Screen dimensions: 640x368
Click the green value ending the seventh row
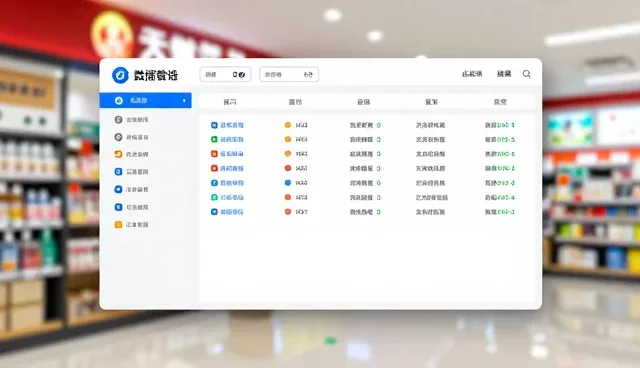click(506, 212)
